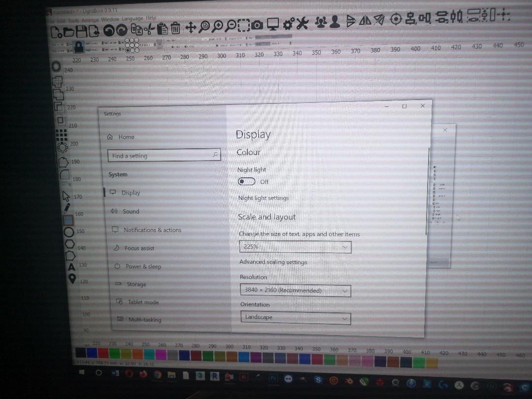Open Firefox from the taskbar
This screenshot has width=532, height=399.
click(143, 374)
